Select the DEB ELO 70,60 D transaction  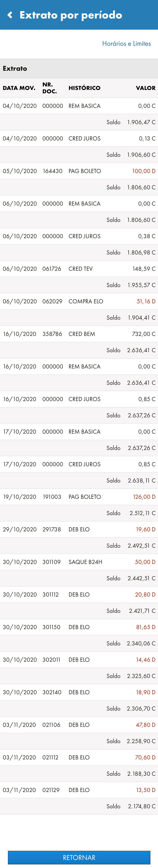tap(79, 757)
